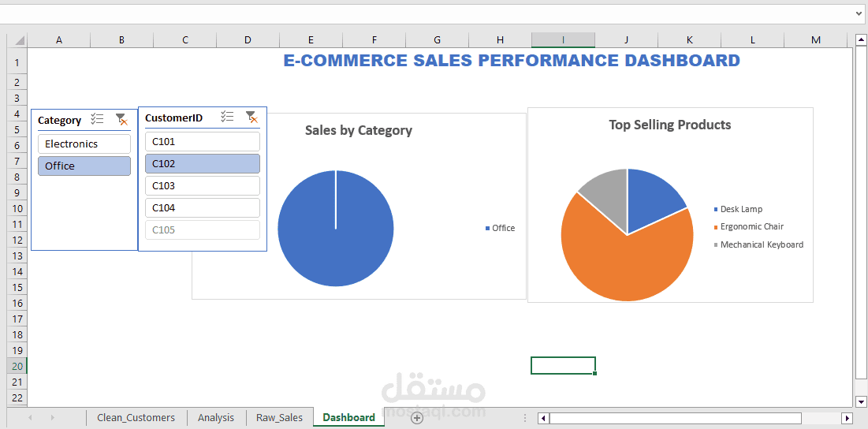Select all cells using the corner triangle

pyautogui.click(x=18, y=40)
